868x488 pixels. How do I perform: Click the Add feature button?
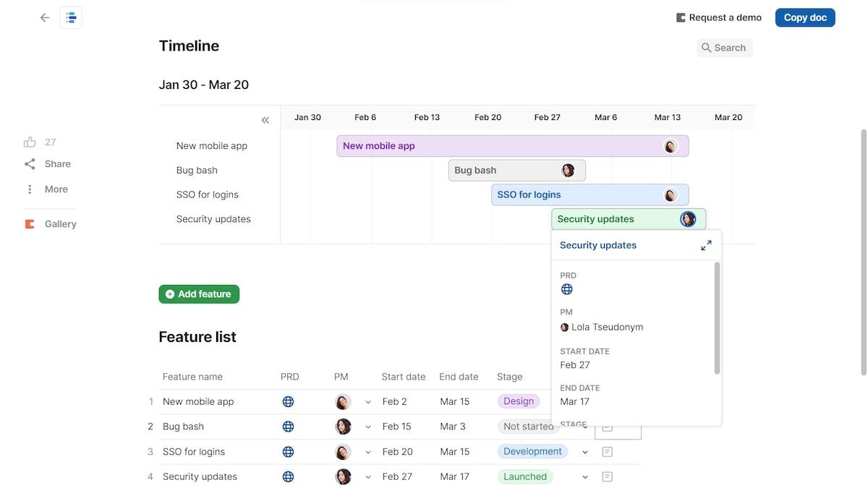tap(199, 294)
